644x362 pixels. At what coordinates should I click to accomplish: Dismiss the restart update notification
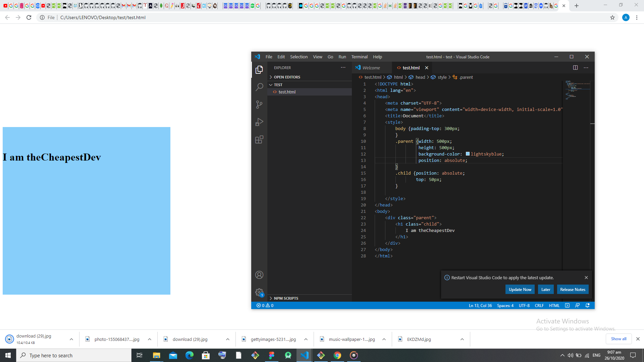point(586,278)
